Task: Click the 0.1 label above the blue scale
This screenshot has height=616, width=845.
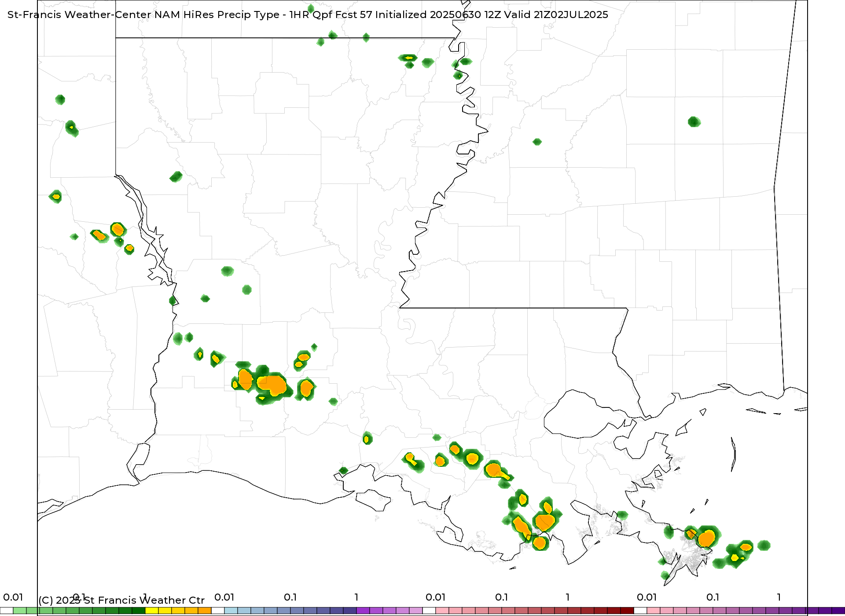Action: [x=290, y=597]
